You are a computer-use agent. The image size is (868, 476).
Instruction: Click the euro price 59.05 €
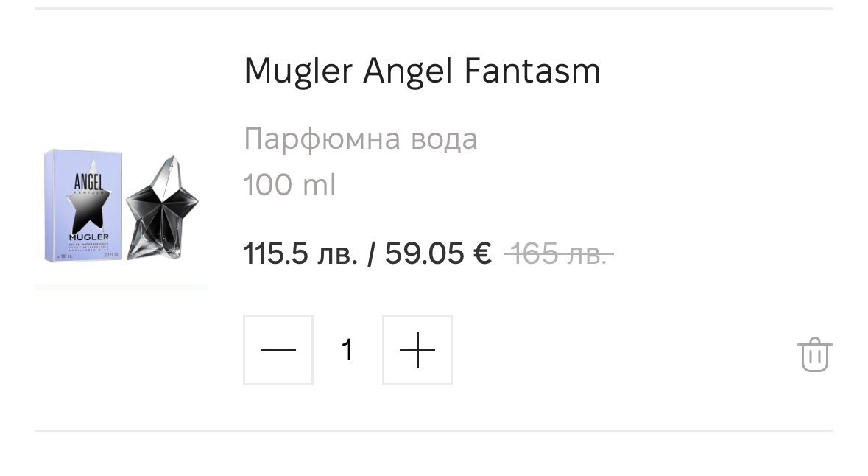(x=439, y=253)
